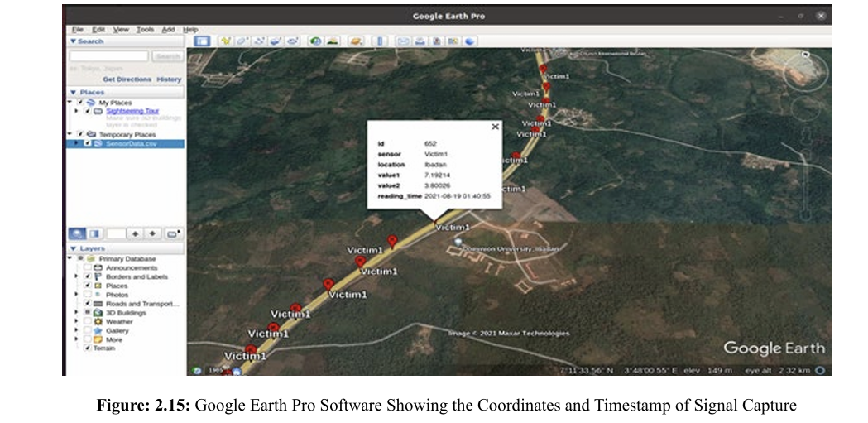Click the Get Directions link

[x=127, y=79]
